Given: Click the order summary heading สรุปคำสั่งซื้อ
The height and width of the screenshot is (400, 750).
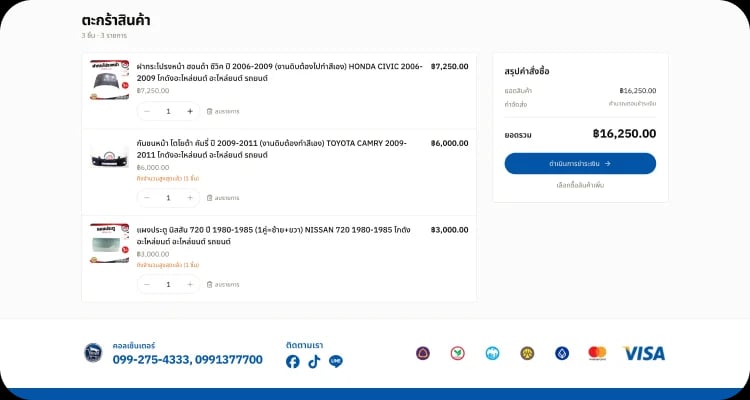Looking at the screenshot, I should [527, 72].
